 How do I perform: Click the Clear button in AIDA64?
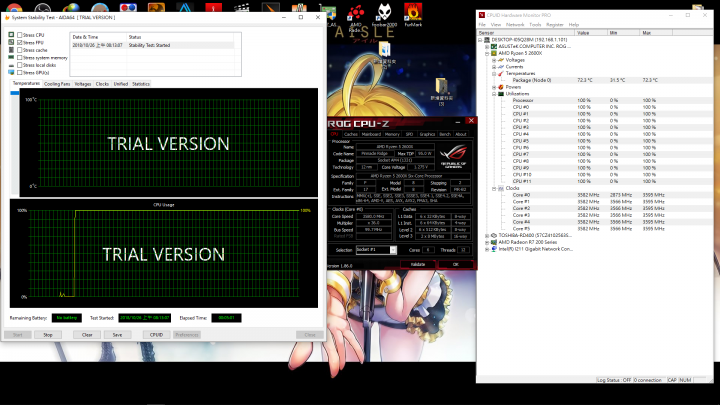[x=87, y=335]
